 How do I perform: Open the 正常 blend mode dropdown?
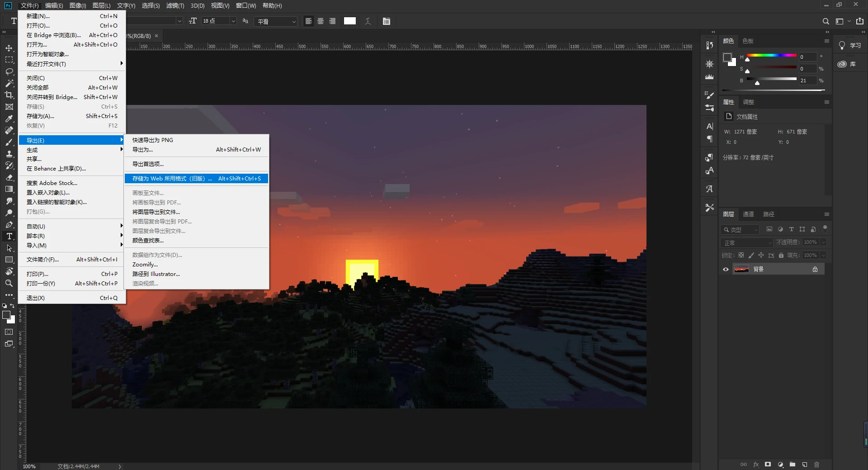click(x=747, y=242)
